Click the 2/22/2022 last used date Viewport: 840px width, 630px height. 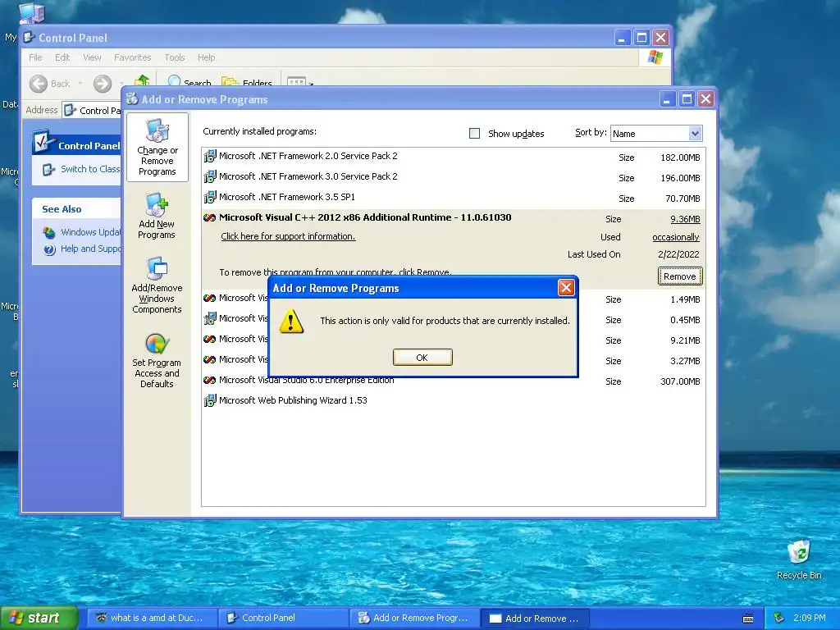[x=678, y=254]
